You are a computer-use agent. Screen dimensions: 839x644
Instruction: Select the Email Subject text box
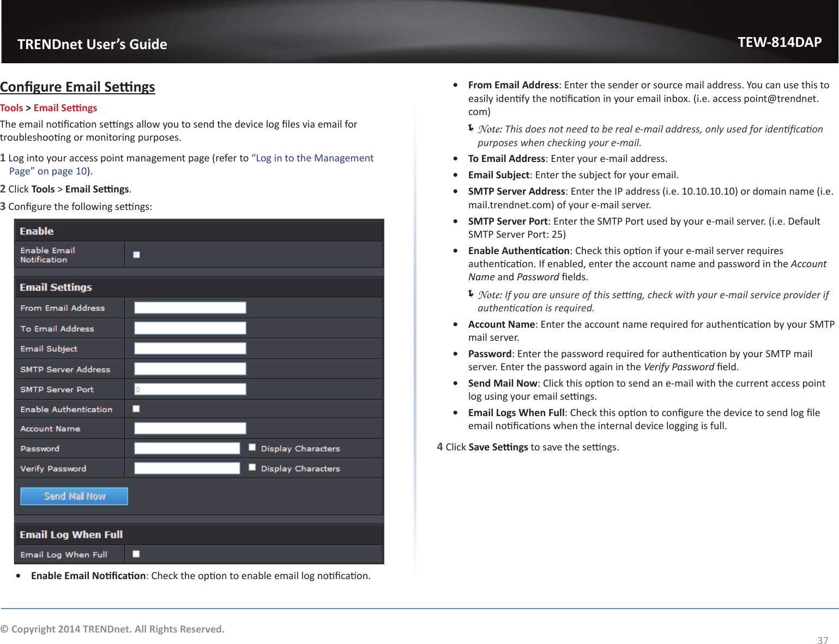pyautogui.click(x=190, y=348)
